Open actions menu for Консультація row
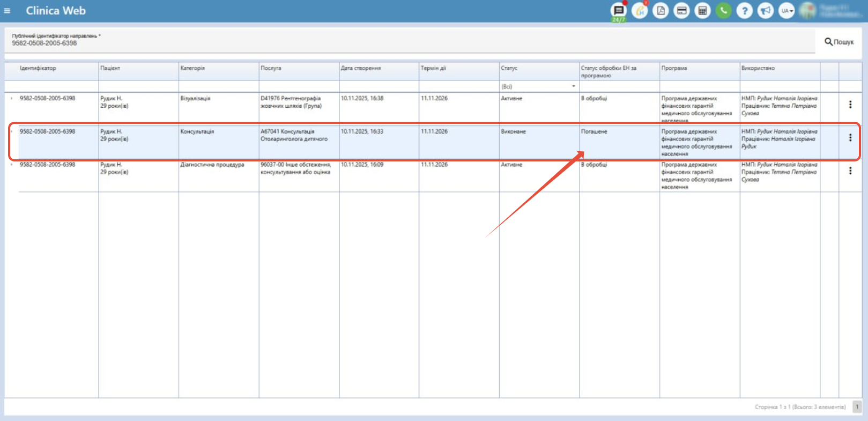Screen dimensions: 868x421 click(850, 138)
